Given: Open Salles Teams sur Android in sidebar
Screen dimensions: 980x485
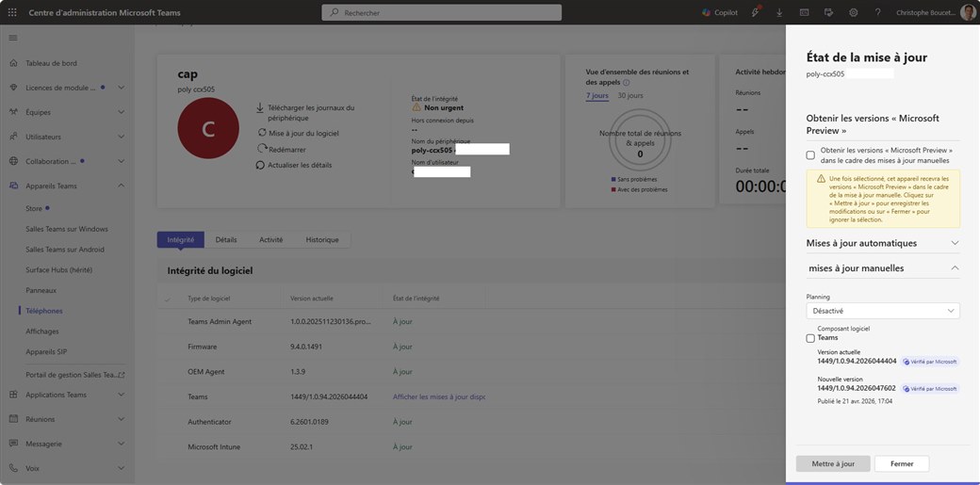Looking at the screenshot, I should tap(65, 250).
